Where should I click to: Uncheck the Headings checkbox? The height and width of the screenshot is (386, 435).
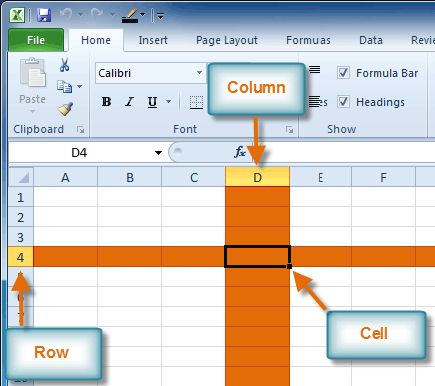tap(343, 101)
